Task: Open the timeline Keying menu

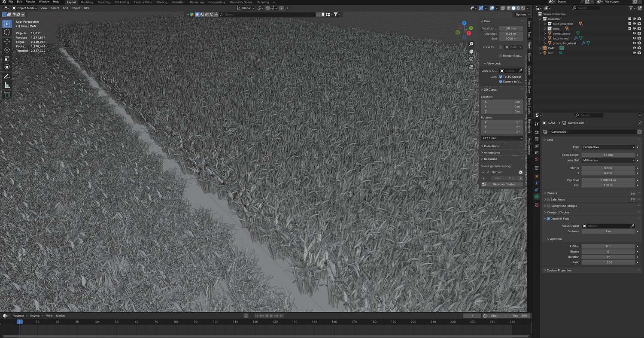Action: tap(36, 316)
